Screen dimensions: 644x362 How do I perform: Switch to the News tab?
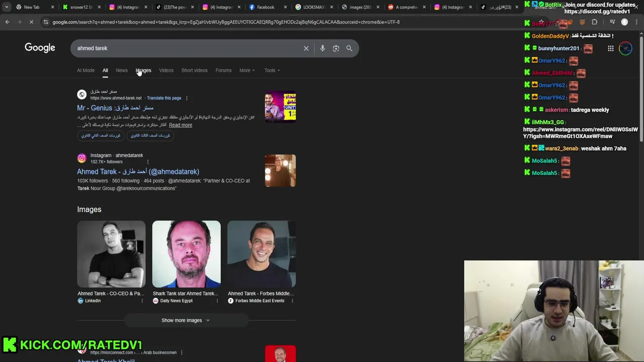tap(122, 70)
